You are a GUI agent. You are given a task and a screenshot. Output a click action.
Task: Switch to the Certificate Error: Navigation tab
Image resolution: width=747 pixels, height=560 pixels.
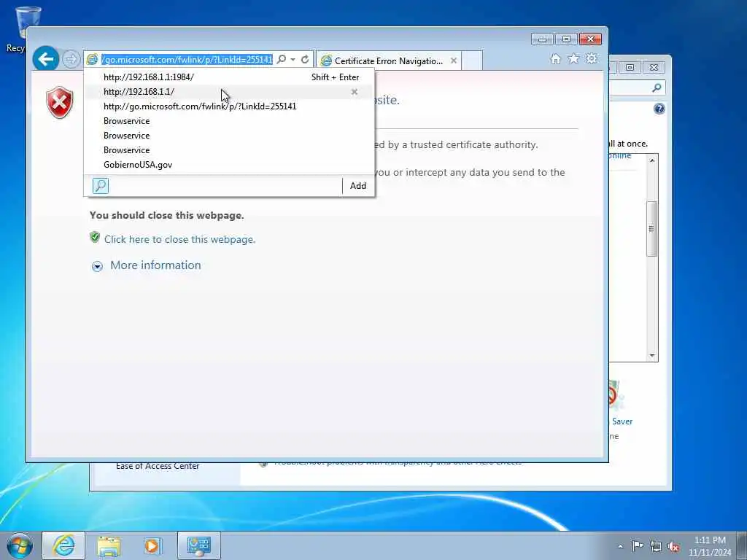[389, 61]
